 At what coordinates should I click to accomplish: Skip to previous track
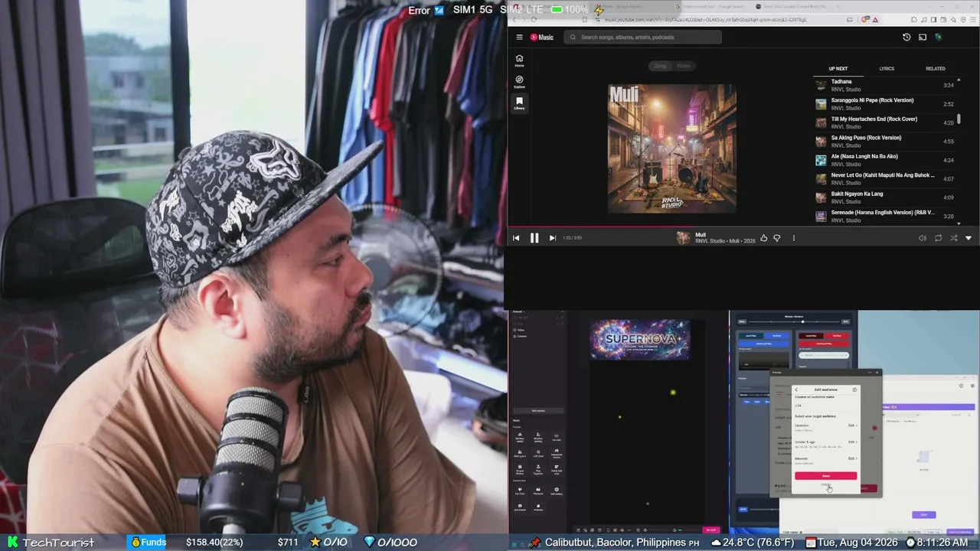(516, 238)
